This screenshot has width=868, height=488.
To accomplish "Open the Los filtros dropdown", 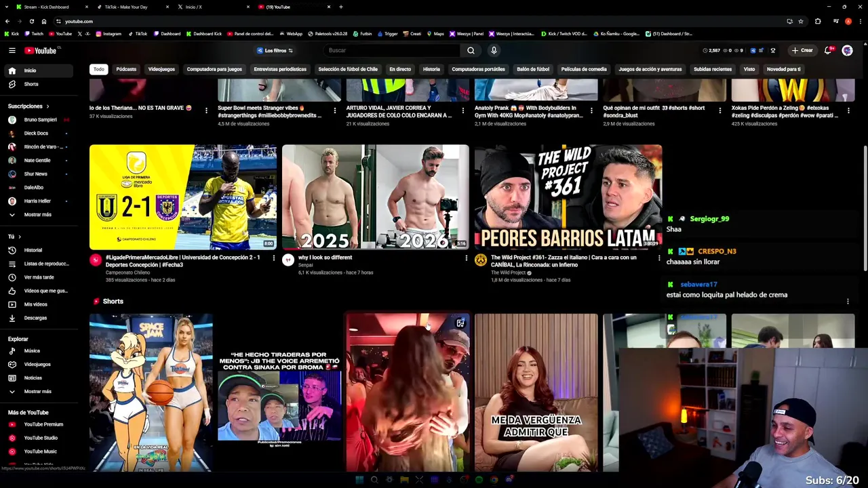I will click(275, 50).
